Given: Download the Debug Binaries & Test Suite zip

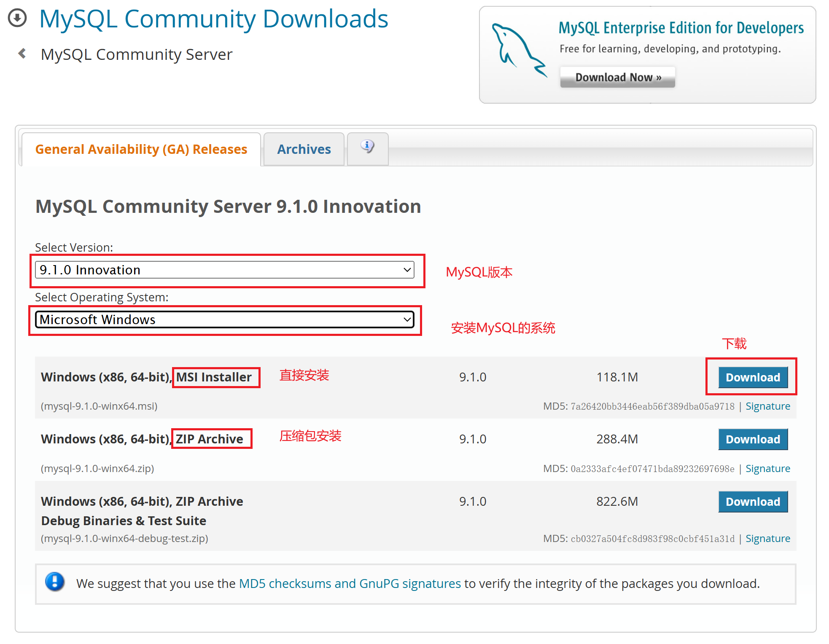Looking at the screenshot, I should [x=752, y=502].
